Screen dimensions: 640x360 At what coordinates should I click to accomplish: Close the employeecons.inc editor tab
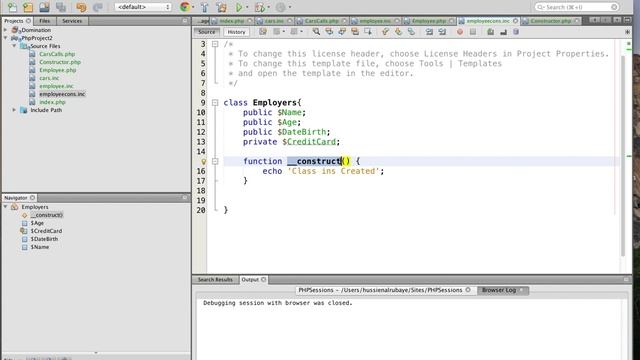[516, 21]
